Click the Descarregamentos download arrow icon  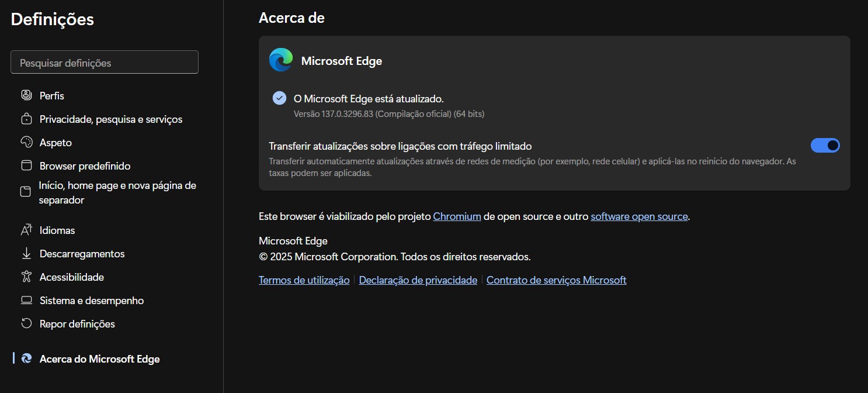click(26, 254)
